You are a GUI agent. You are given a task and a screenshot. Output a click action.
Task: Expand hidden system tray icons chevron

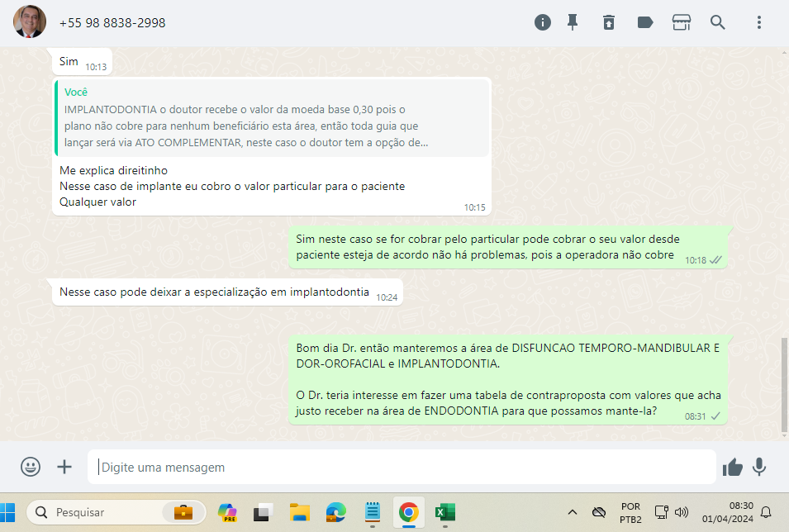(x=572, y=512)
